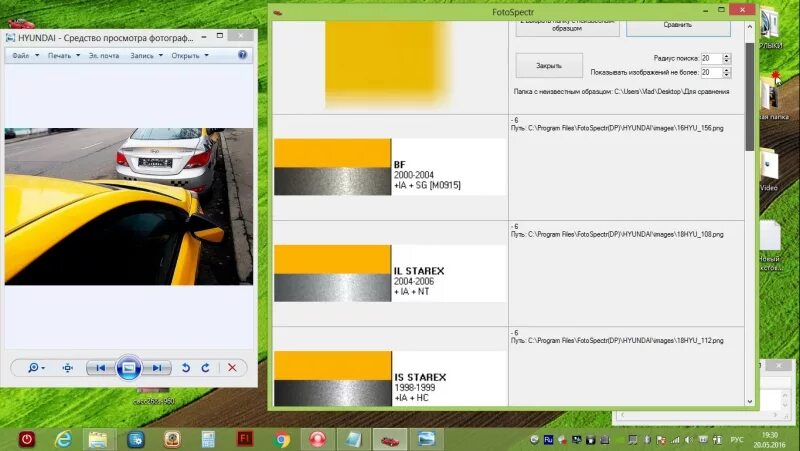Open the Video folder desktop icon
The image size is (800, 451).
pos(769,170)
